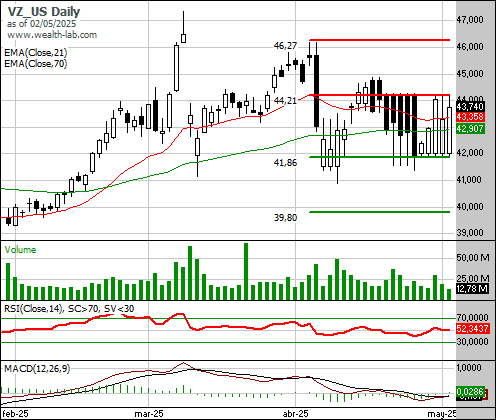
Task: Select the EMA(Close,70) legend label
Action: click(36, 63)
